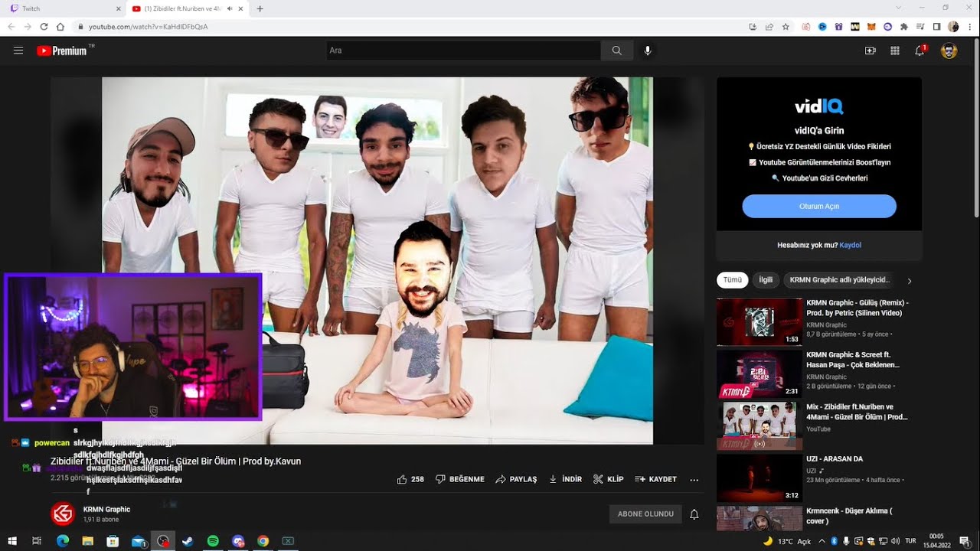Toggle ABONE OLUNDU subscription button
This screenshot has height=551, width=980.
coord(645,514)
